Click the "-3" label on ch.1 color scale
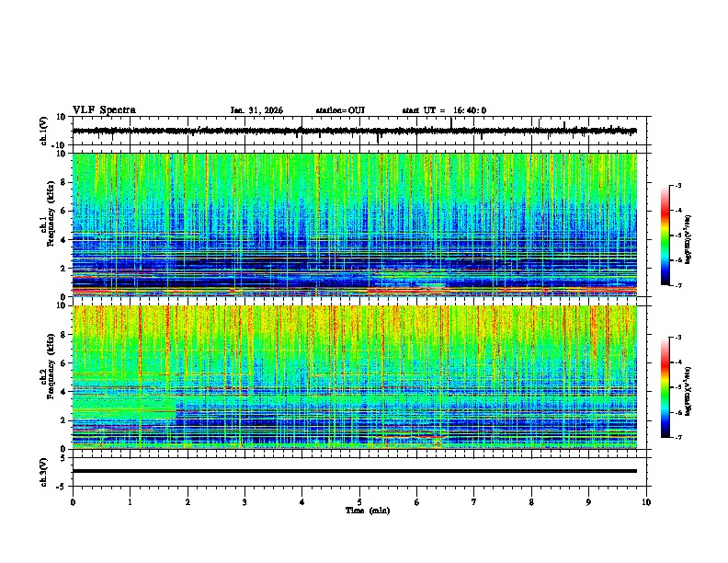Viewport: 728px width, 563px height. click(677, 185)
